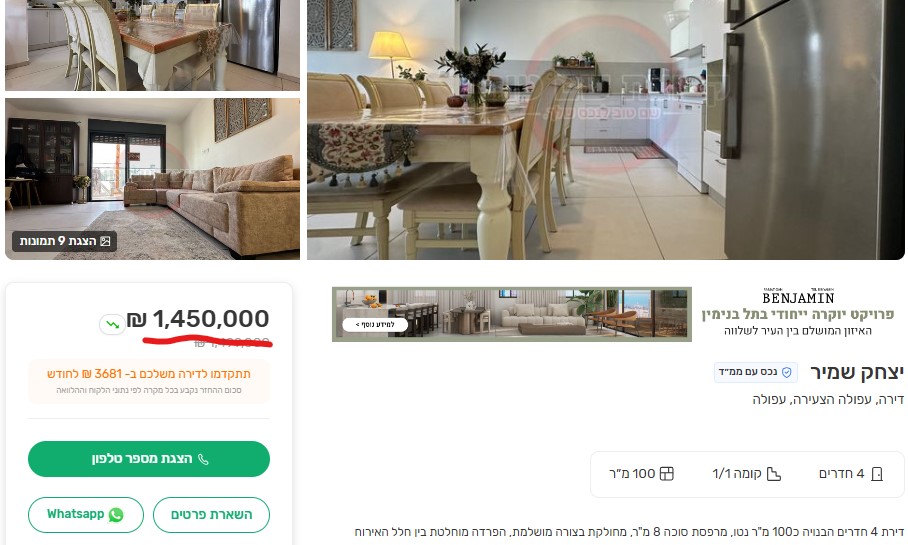908x545 pixels.
Task: Click the stairs icon beside קומה 1/1
Action: coord(774,474)
